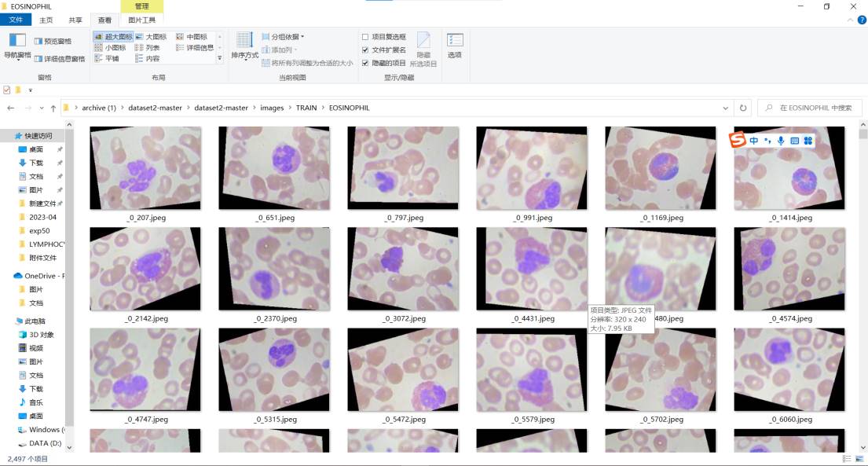Toggle the quick access properties checkmark icon
This screenshot has height=466, width=868.
[x=6, y=90]
